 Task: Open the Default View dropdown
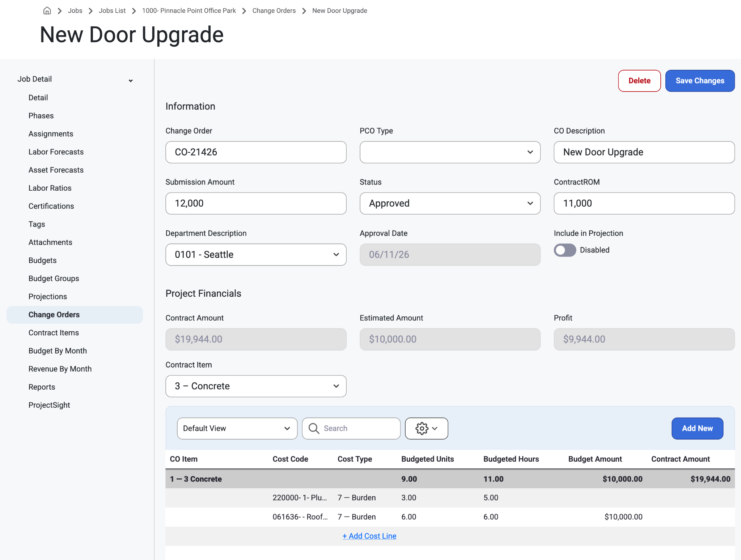(x=237, y=428)
